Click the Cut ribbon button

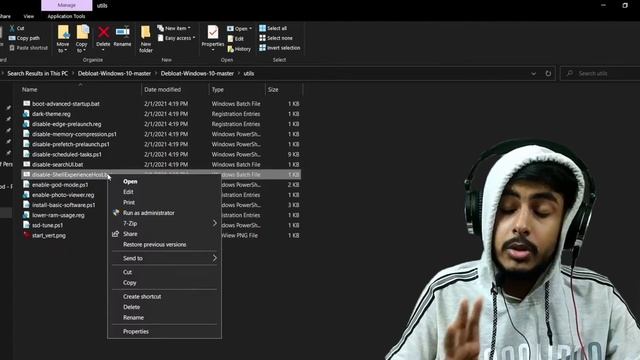16,28
